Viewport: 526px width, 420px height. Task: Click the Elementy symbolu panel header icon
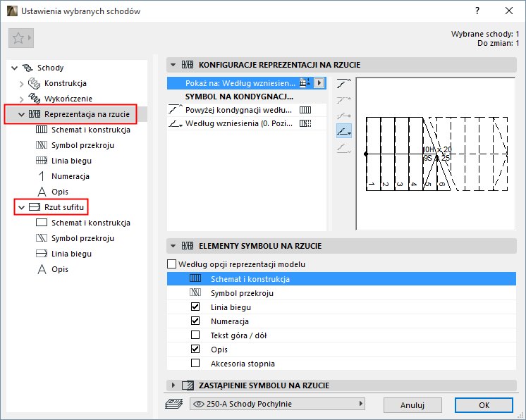click(x=188, y=246)
